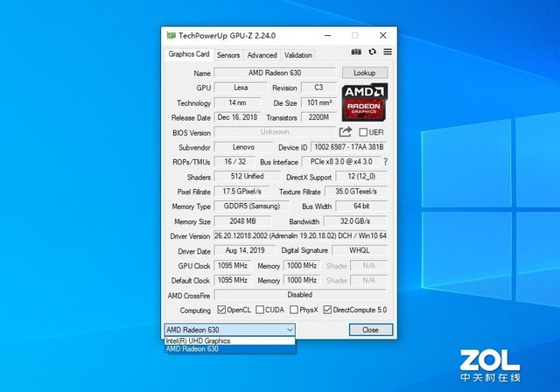This screenshot has width=560, height=392.
Task: Click the Bus Width field 64 bit
Action: click(361, 206)
